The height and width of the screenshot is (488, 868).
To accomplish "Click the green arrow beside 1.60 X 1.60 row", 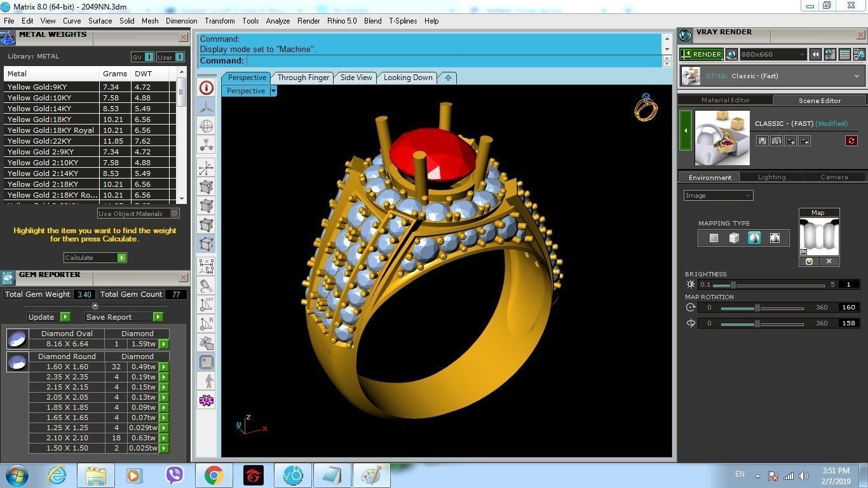I will tap(163, 367).
